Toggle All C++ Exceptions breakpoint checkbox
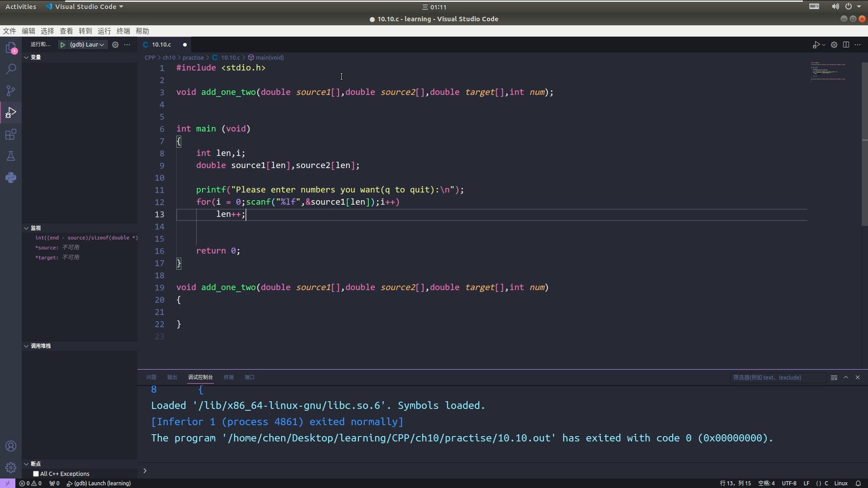Image resolution: width=868 pixels, height=488 pixels. coord(36,474)
